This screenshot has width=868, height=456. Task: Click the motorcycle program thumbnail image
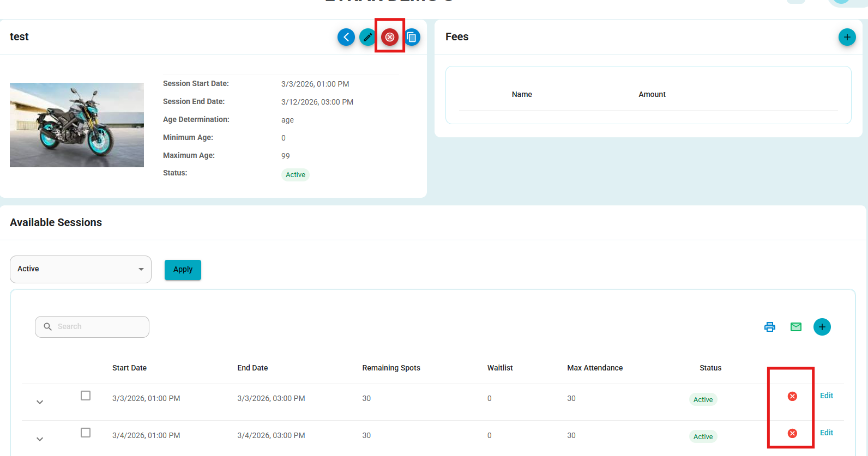(x=77, y=125)
